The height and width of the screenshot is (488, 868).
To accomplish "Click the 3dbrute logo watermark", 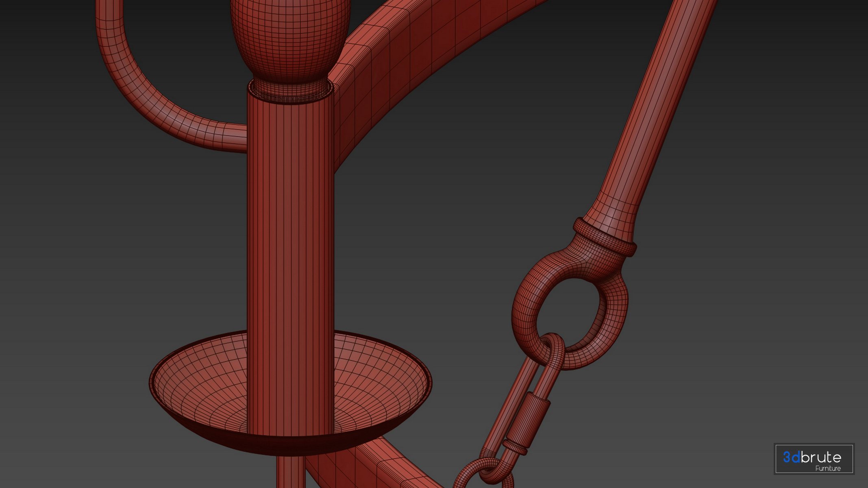I will coord(814,459).
